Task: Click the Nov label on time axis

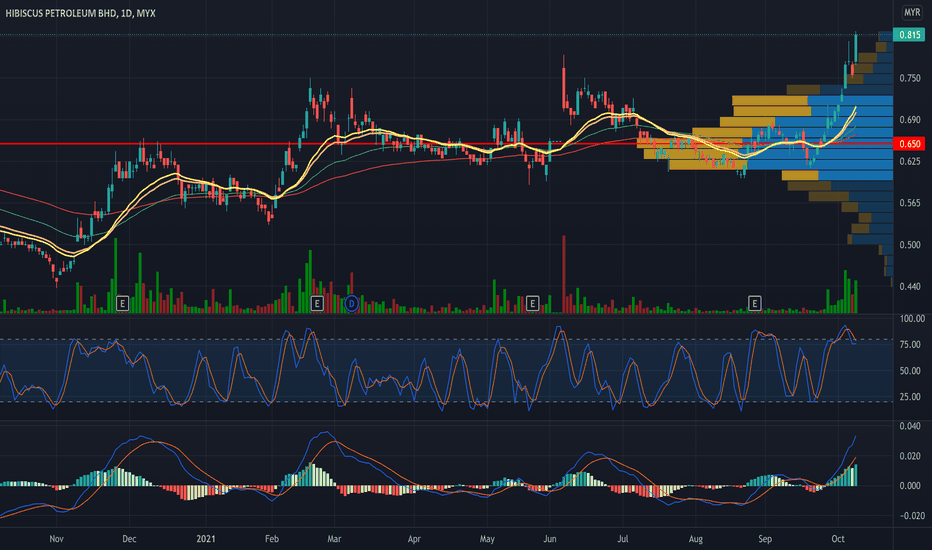Action: (x=56, y=539)
